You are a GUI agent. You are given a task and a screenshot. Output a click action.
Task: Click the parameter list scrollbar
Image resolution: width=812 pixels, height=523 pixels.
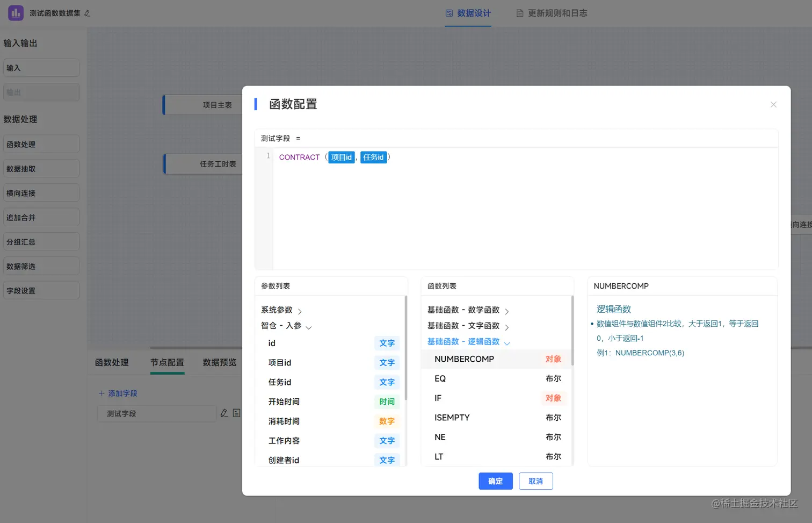406,348
